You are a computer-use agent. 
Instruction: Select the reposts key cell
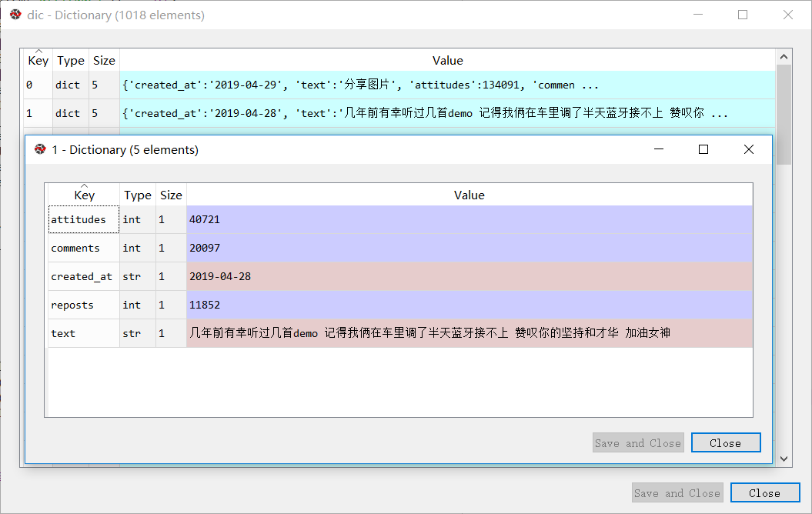[84, 305]
